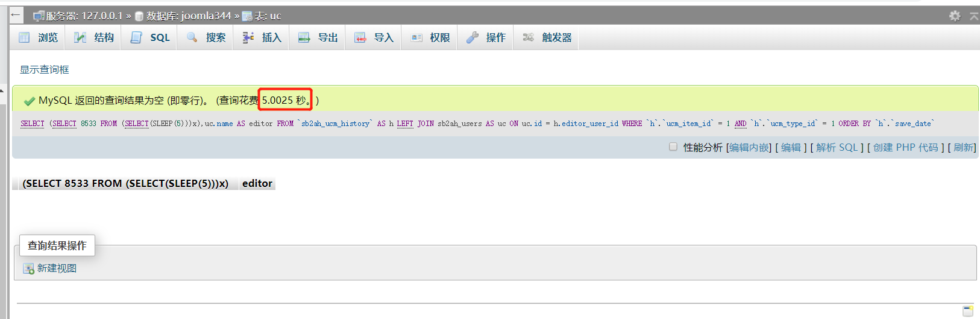
Task: Click the 显示查询框 link
Action: pyautogui.click(x=45, y=69)
